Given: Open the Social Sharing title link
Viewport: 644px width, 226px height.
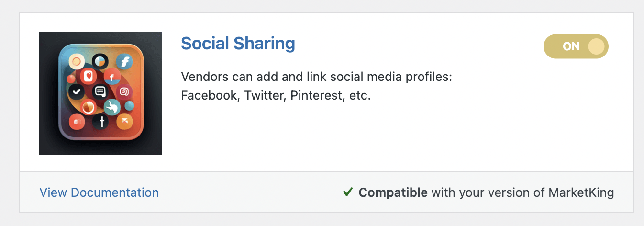Looking at the screenshot, I should click(238, 44).
